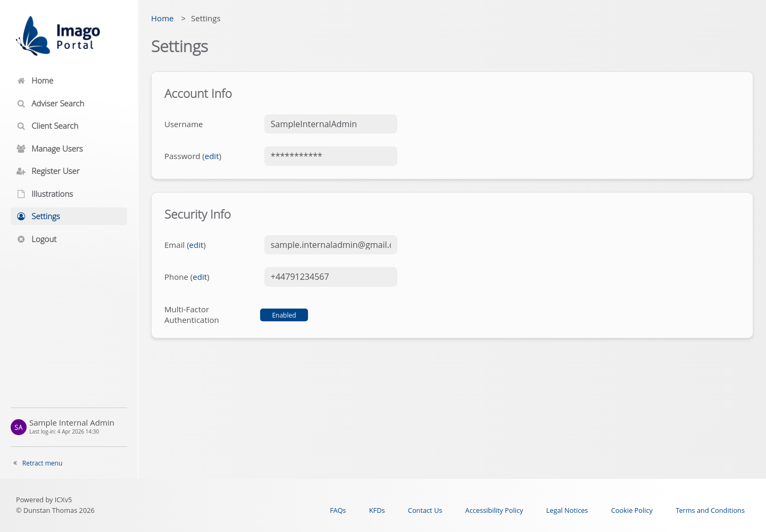
Task: Click the Settings user-circle icon
Action: [x=21, y=217]
